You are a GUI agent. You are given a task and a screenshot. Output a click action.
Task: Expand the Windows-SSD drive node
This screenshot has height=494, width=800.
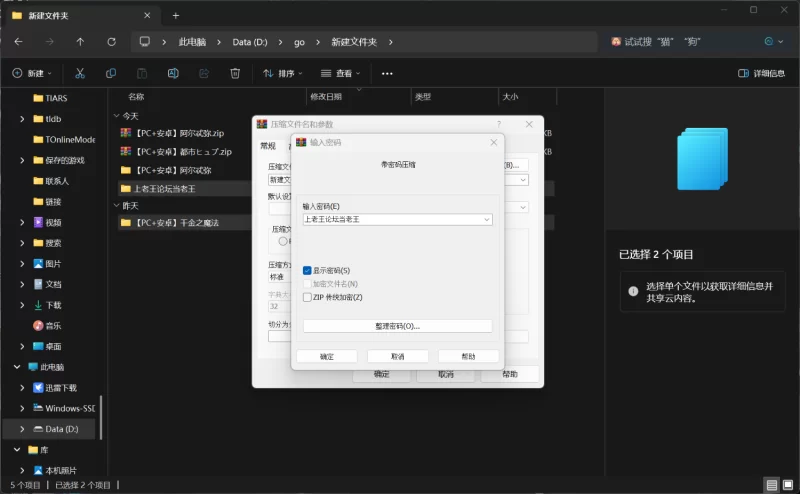pos(22,408)
